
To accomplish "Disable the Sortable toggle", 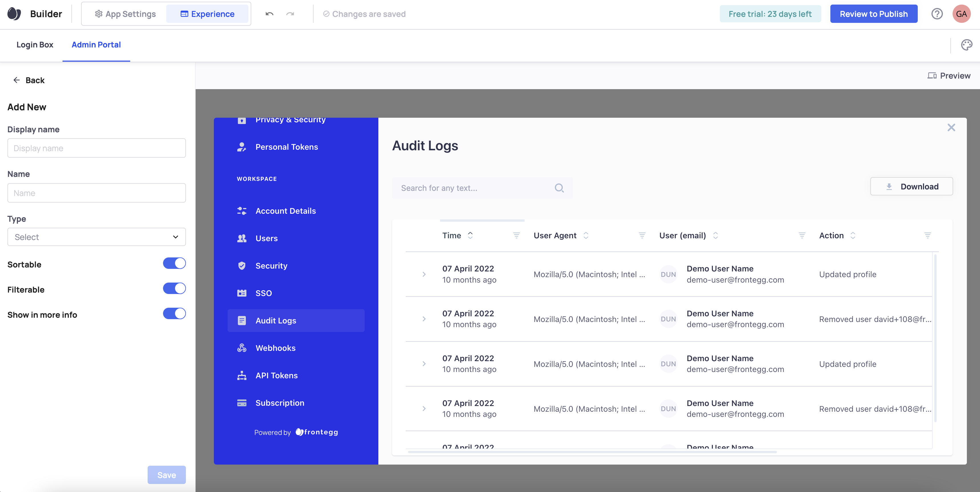I will (x=174, y=264).
